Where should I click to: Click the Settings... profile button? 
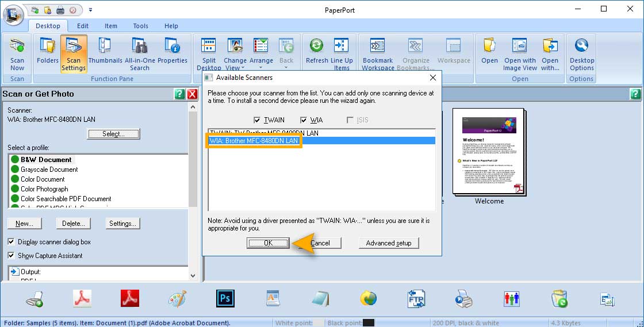[123, 223]
